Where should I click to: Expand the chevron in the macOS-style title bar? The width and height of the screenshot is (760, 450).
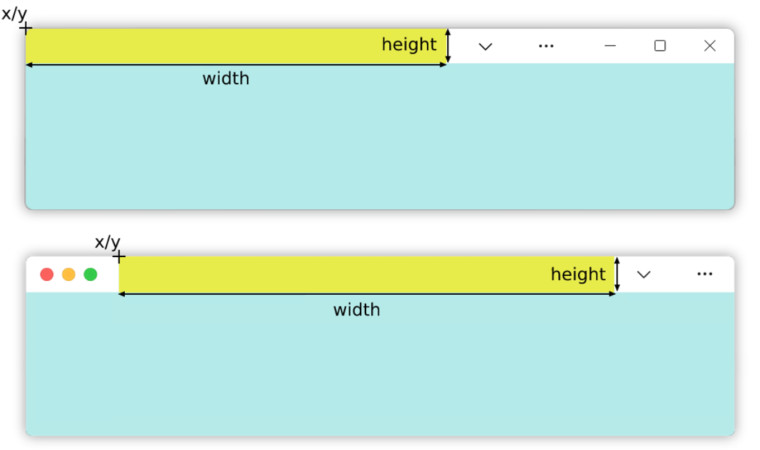tap(644, 274)
